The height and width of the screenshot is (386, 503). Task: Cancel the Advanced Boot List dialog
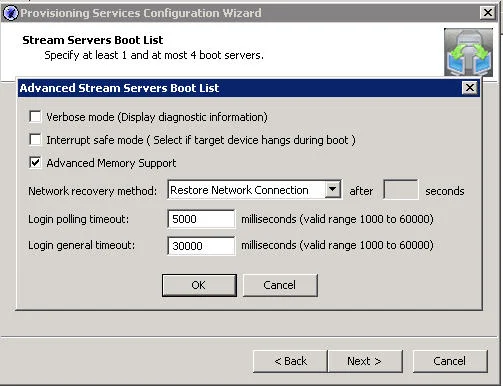280,285
